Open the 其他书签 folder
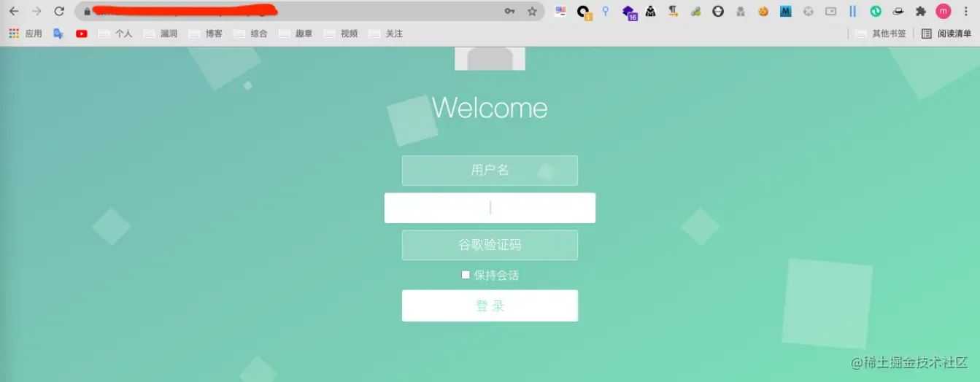 pos(881,34)
